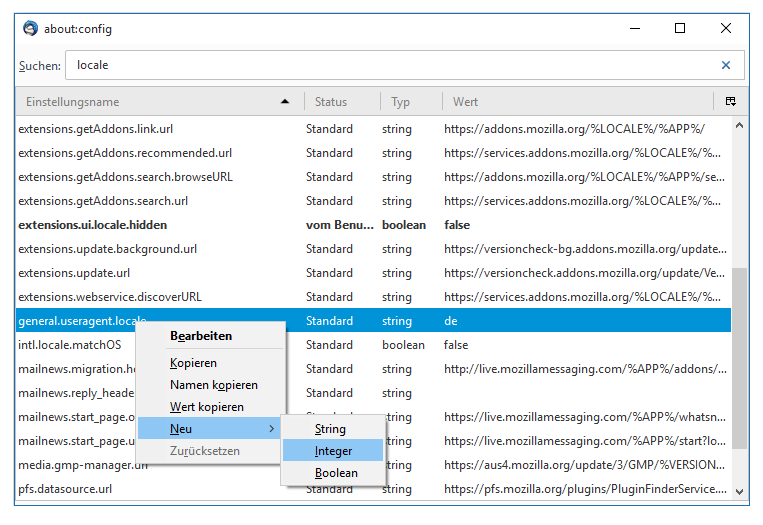Select Integer from the Neu submenu

coord(333,451)
